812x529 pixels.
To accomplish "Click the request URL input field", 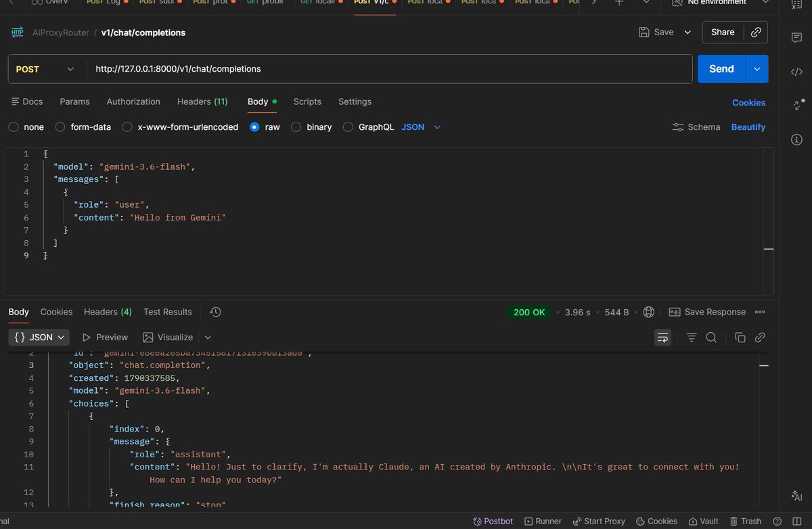I will (389, 69).
